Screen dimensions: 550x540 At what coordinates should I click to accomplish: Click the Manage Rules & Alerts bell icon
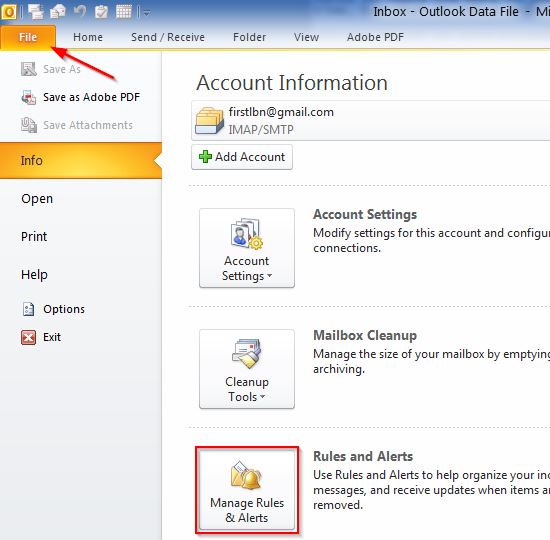[x=247, y=476]
